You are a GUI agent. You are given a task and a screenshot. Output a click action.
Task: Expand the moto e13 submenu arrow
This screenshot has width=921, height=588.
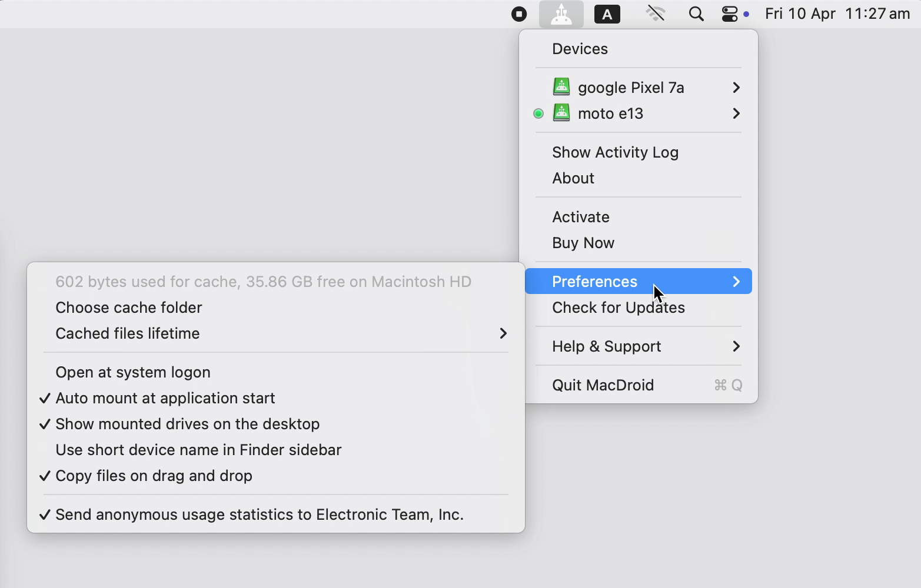click(x=736, y=113)
